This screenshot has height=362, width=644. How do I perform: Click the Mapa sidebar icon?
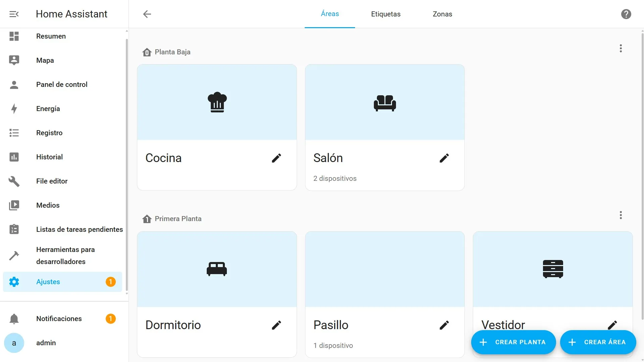pos(14,60)
